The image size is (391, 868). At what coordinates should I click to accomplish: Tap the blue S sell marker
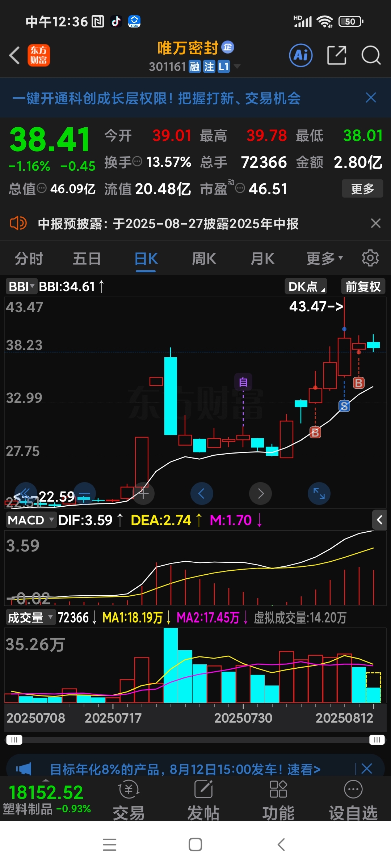point(344,406)
